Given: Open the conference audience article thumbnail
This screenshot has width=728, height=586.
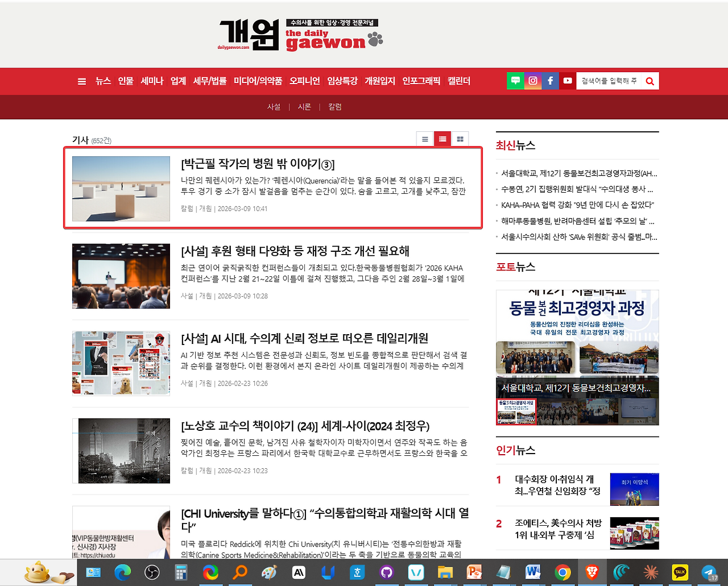Looking at the screenshot, I should [x=121, y=276].
